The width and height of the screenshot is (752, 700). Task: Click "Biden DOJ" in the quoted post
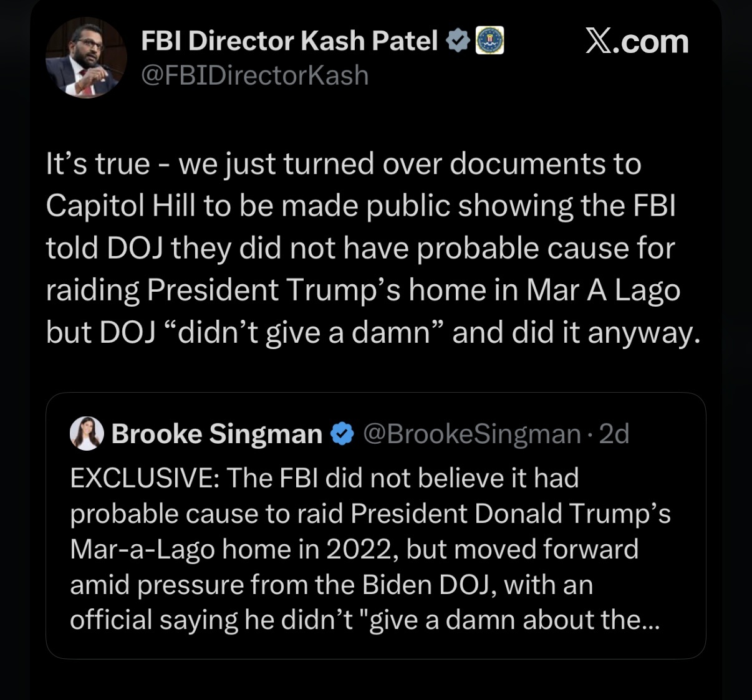coord(428,585)
